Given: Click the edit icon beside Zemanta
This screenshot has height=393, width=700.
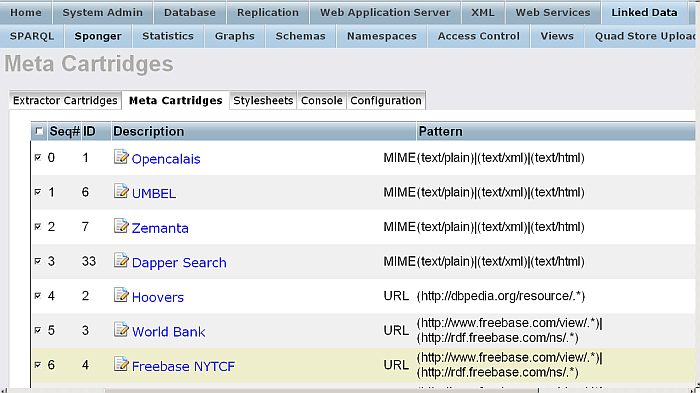Looking at the screenshot, I should point(121,226).
